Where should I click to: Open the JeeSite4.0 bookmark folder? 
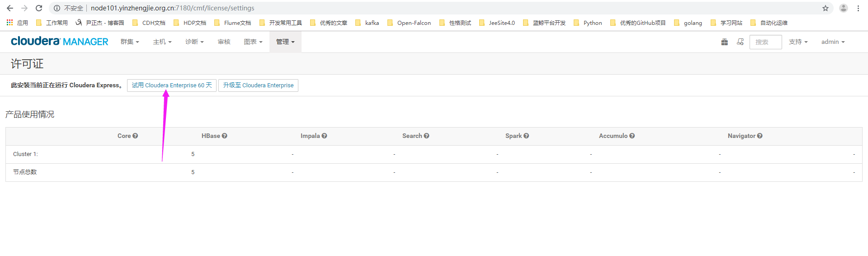(x=497, y=23)
